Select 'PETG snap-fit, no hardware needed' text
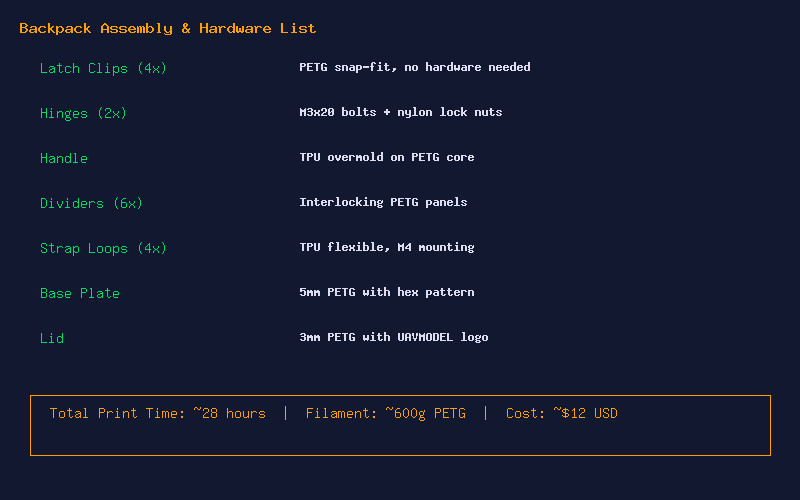The height and width of the screenshot is (500, 800). click(414, 67)
